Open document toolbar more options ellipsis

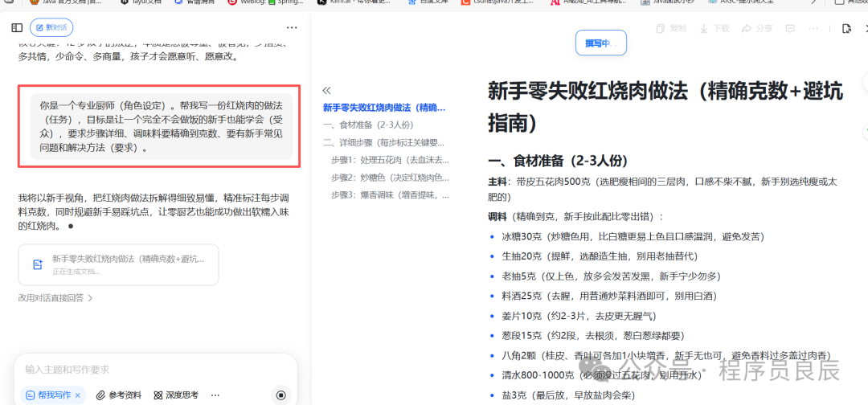(x=813, y=28)
